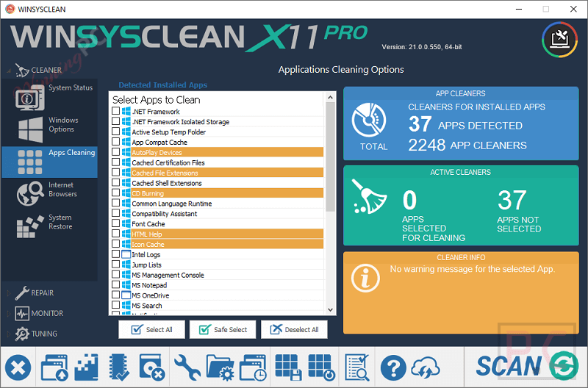
Task: Open the REPAIR menu label
Action: 43,292
